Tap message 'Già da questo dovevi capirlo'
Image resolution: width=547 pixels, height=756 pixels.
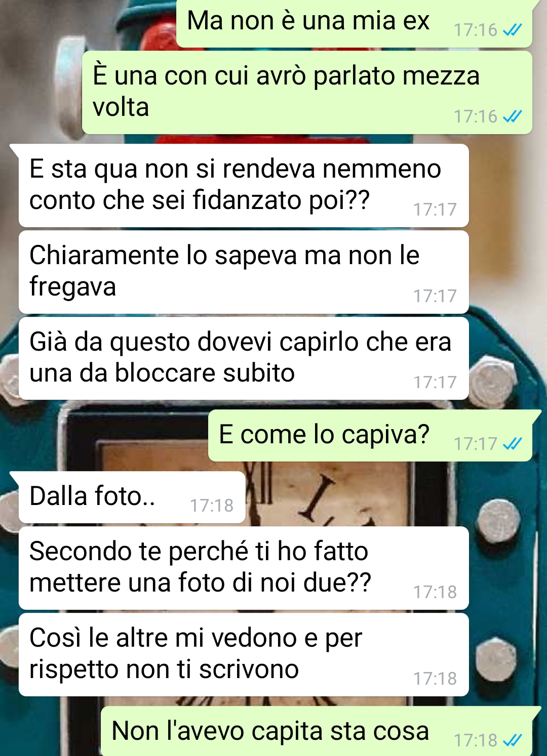point(244,358)
